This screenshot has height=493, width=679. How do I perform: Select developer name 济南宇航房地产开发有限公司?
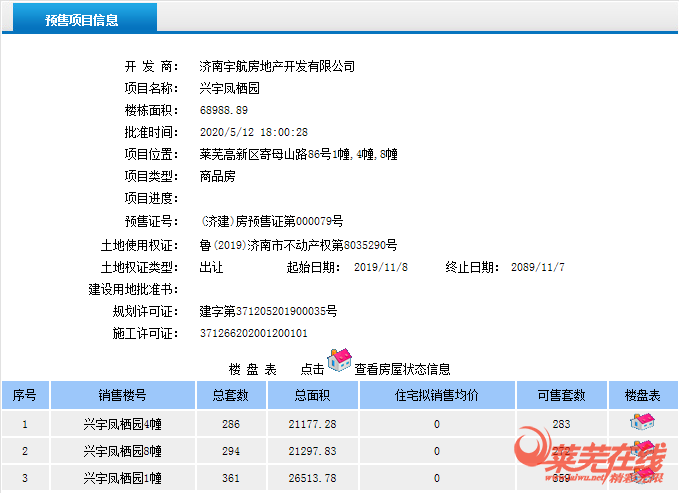277,66
